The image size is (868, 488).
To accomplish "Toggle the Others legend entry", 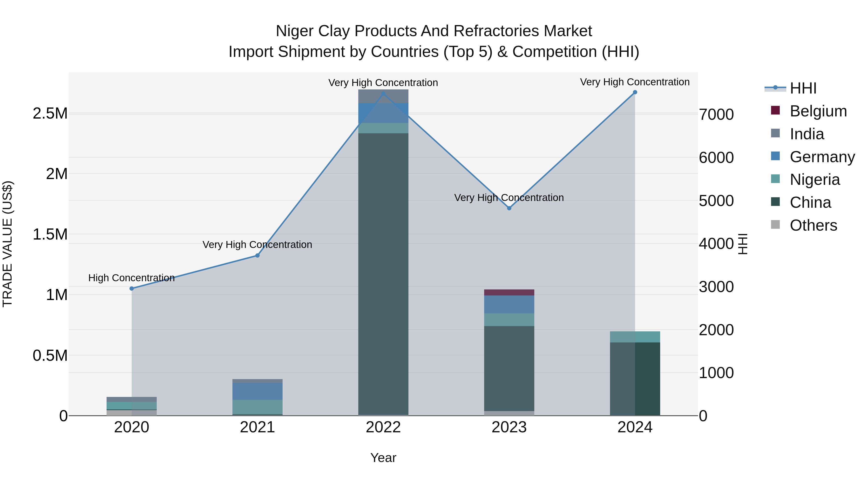I will tap(804, 225).
